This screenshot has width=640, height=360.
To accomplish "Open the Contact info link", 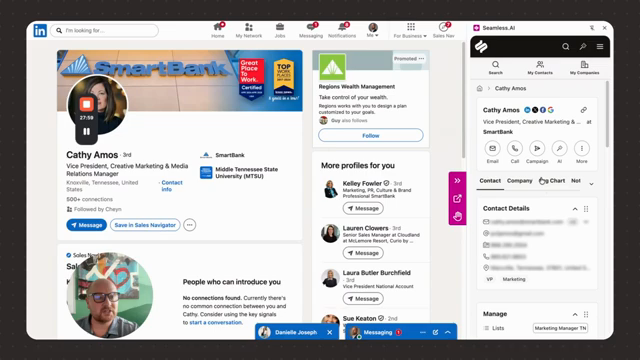I will coord(171,186).
